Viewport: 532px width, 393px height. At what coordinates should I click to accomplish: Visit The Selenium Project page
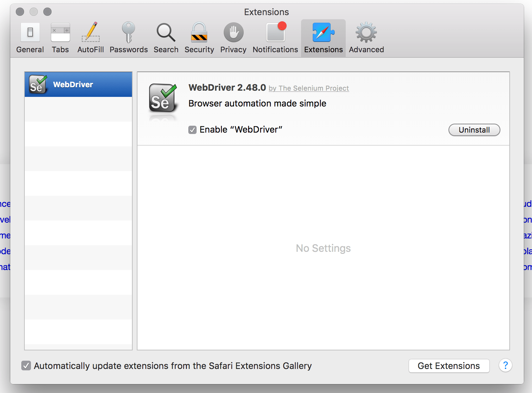click(309, 88)
